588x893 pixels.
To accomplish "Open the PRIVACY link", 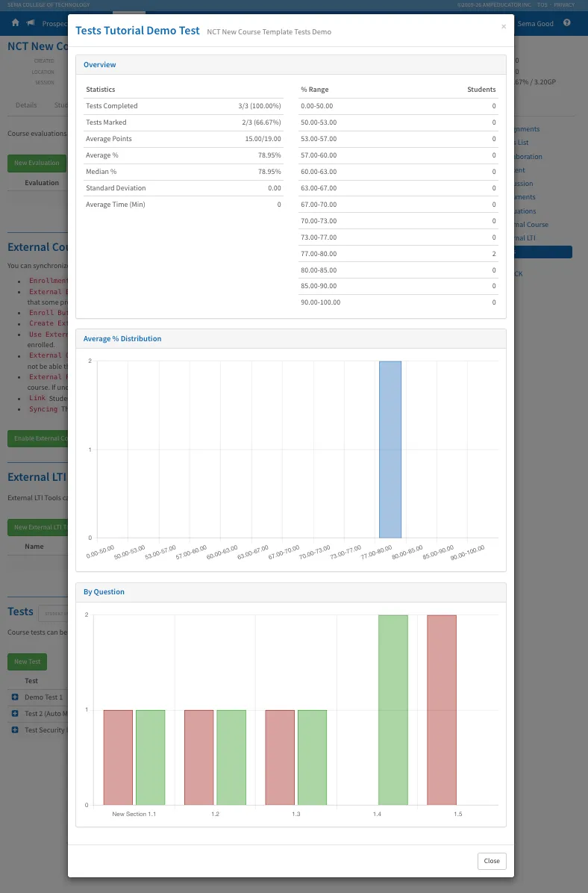I will (x=564, y=4).
